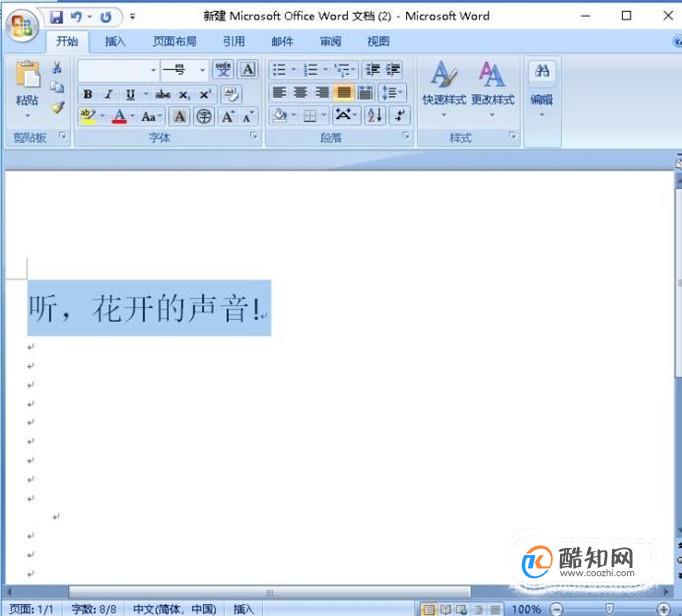Redo the last action

point(106,17)
